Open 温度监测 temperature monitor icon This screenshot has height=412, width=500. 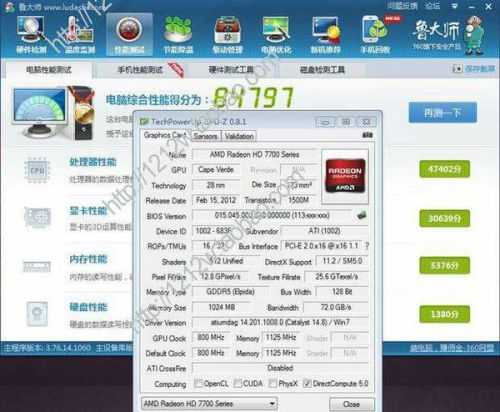pos(79,35)
